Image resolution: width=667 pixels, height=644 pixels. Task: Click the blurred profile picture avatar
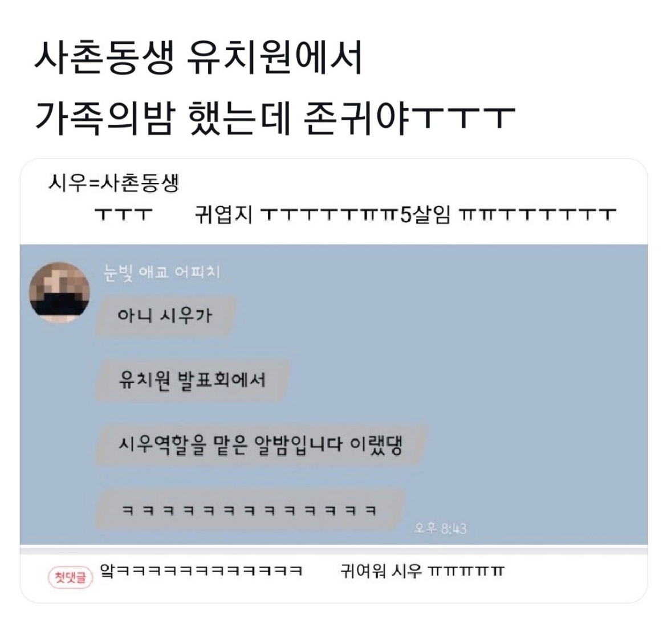(59, 293)
